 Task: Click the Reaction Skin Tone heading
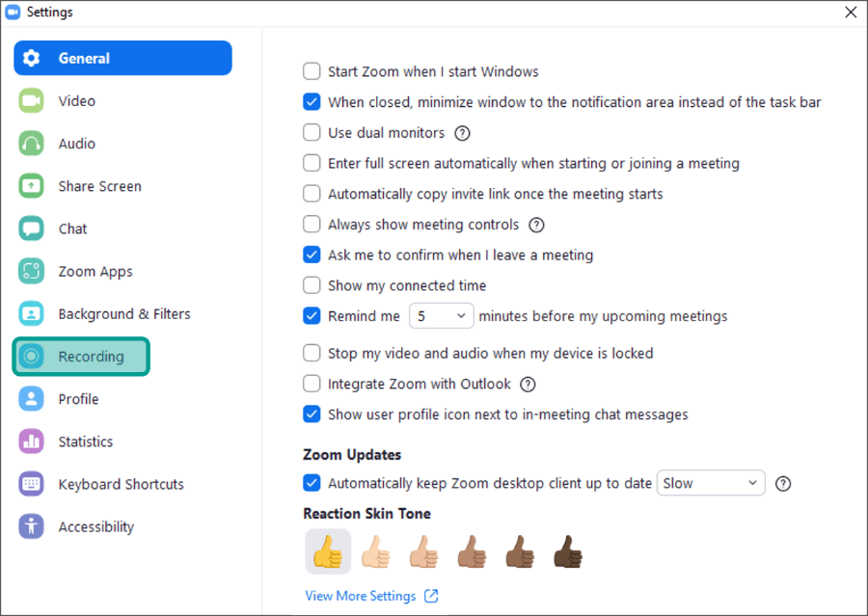click(x=367, y=514)
